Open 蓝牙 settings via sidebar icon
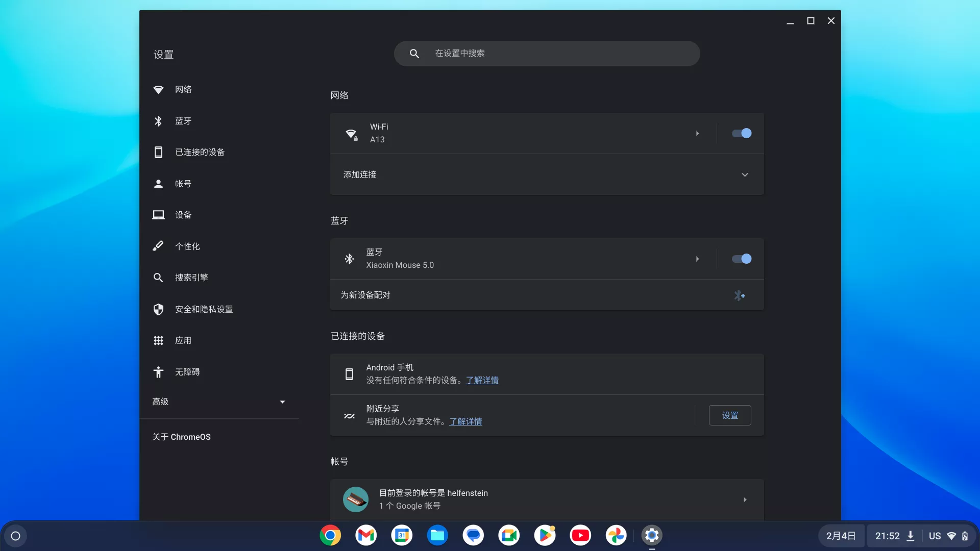This screenshot has height=551, width=980. point(158,121)
